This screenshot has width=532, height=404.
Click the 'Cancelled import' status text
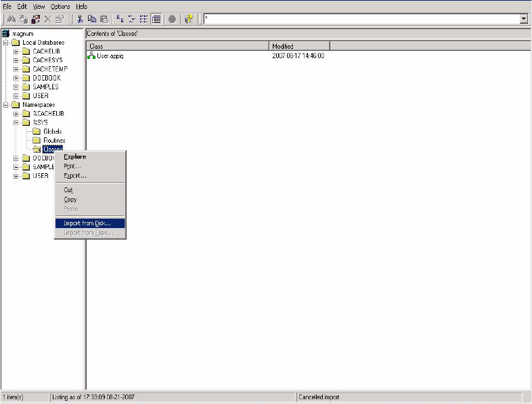(x=319, y=397)
